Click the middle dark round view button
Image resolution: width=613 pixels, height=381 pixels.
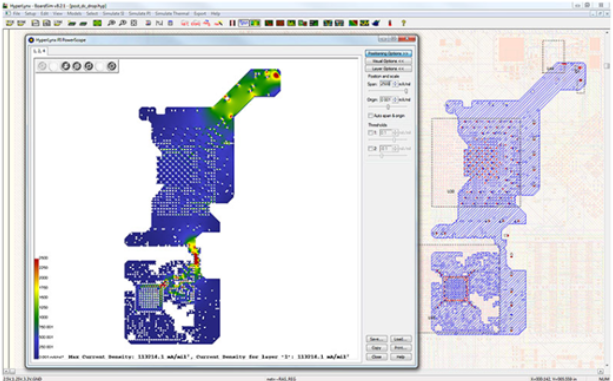pyautogui.click(x=77, y=66)
